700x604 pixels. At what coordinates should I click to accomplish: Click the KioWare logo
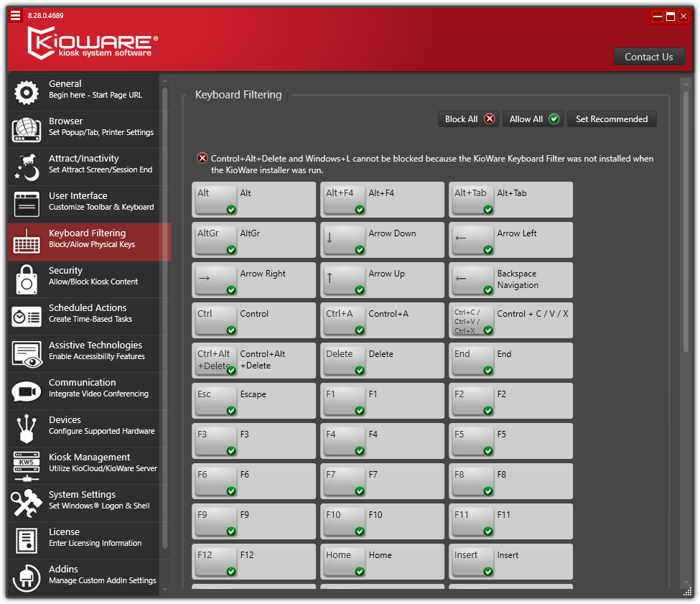tap(93, 43)
